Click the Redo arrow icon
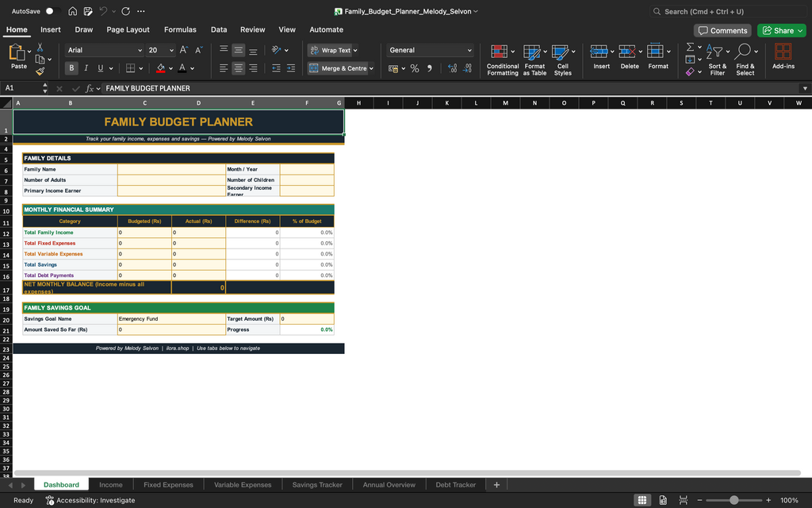Screen dimensions: 812x508 coord(125,11)
